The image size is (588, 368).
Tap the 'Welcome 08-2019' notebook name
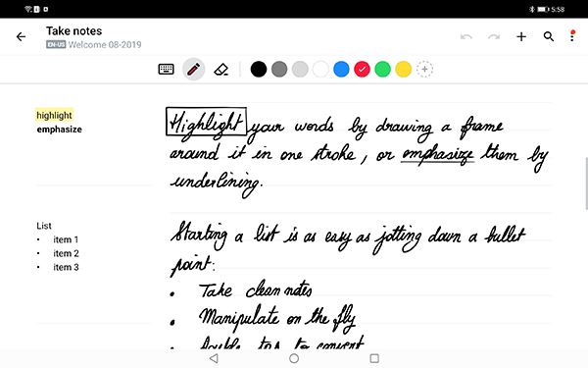[105, 45]
